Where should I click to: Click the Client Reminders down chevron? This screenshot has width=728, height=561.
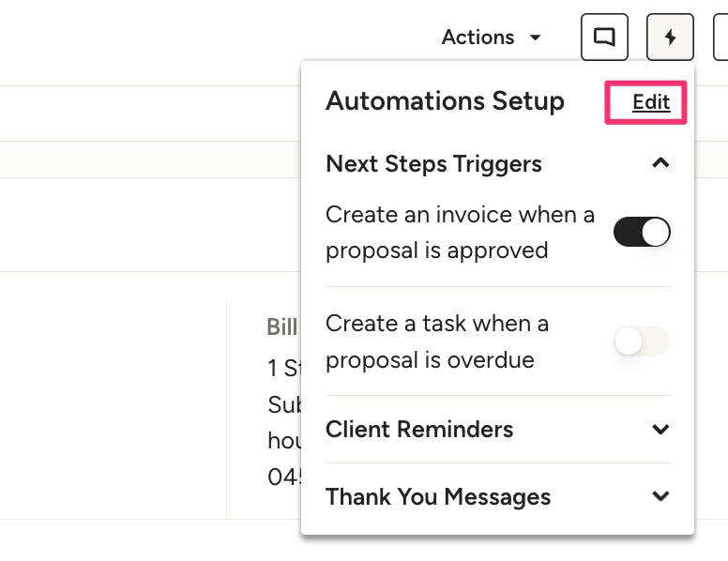(660, 429)
